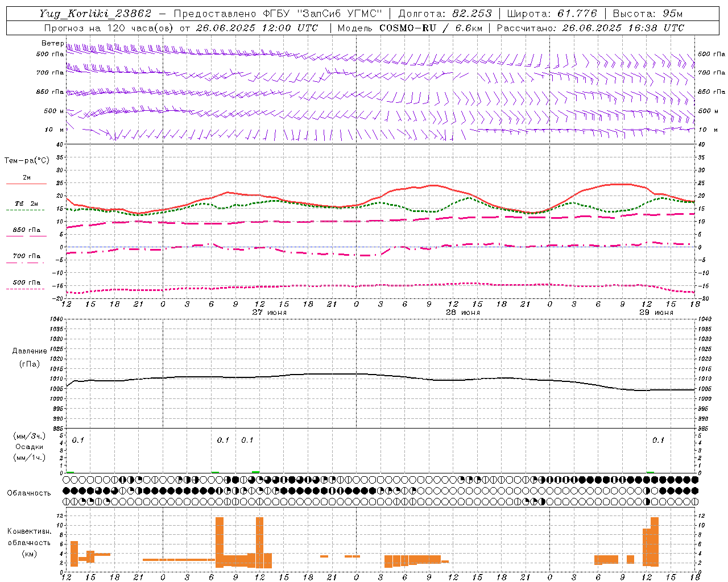Click the (мм/3ч.) precipitation unit label
The width and height of the screenshot is (728, 582).
pos(30,436)
